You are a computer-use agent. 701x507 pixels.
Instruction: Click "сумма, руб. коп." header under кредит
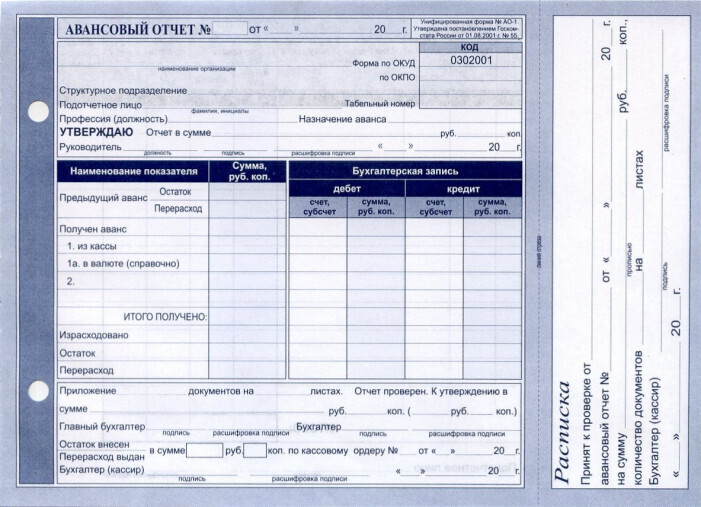(492, 207)
